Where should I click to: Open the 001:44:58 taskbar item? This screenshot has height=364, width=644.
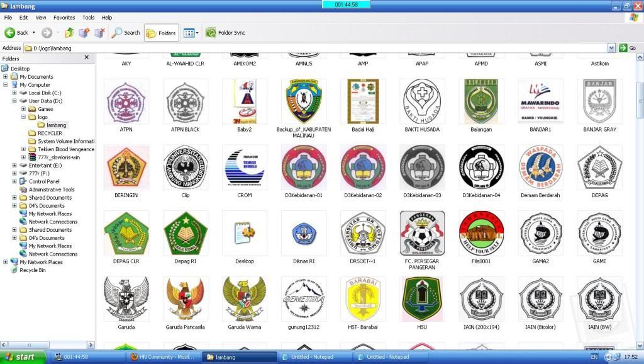click(x=87, y=357)
